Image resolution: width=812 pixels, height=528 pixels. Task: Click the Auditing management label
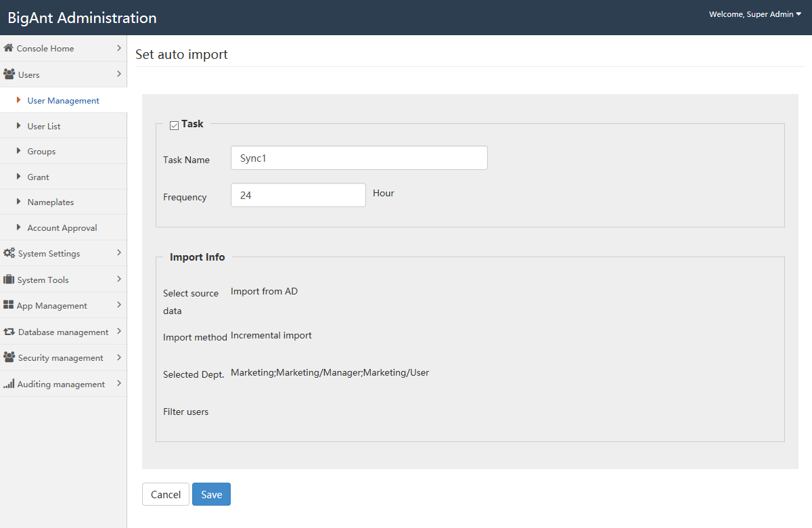click(x=61, y=384)
